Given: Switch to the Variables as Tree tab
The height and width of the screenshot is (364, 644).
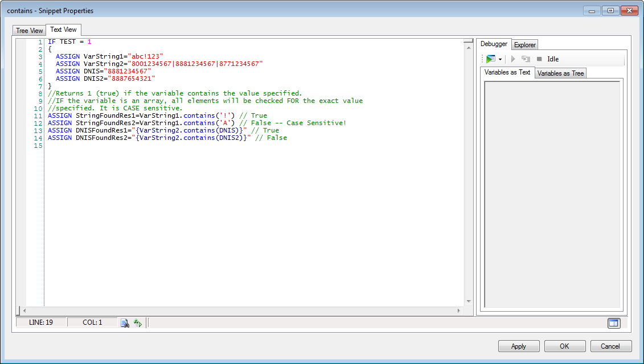Looking at the screenshot, I should pyautogui.click(x=561, y=73).
